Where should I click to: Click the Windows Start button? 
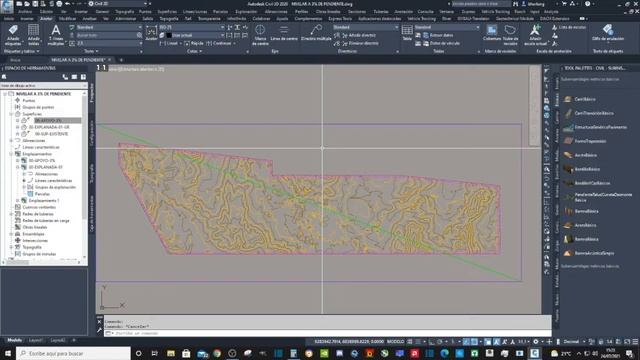pos(8,353)
